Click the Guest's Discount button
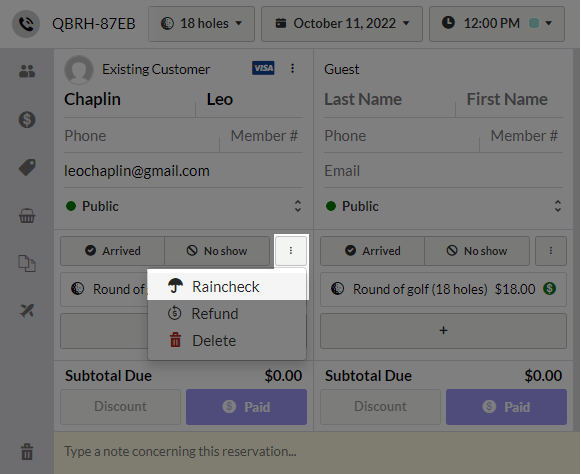Screen dimensions: 581x474 [380, 407]
